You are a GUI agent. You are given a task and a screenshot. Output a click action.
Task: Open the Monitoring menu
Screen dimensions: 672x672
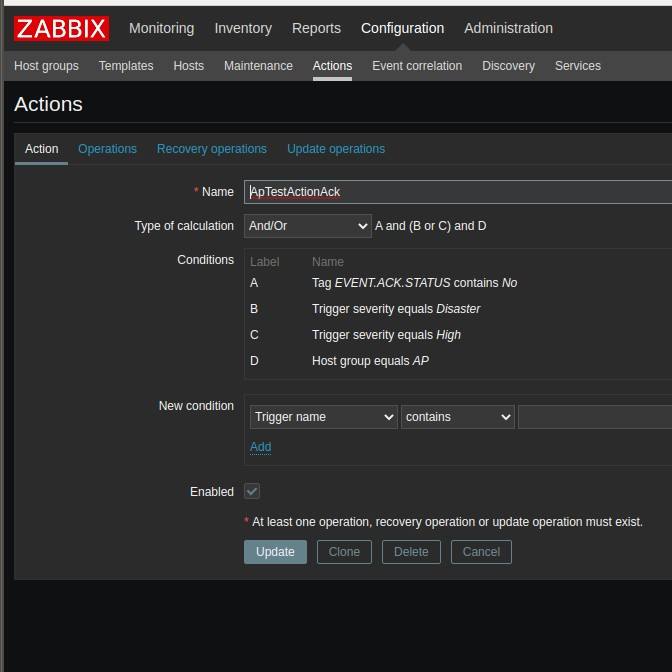(162, 28)
